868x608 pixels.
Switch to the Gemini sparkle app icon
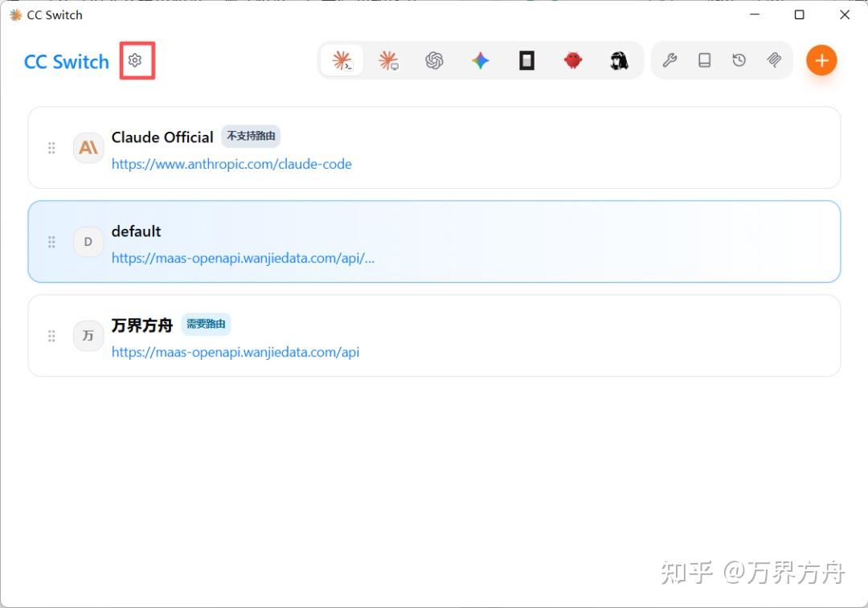tap(481, 60)
